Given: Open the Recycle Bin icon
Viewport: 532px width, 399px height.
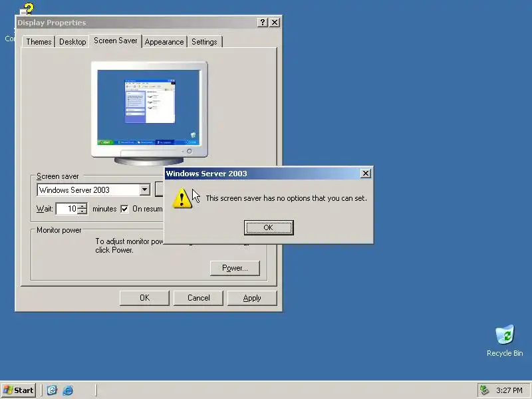Looking at the screenshot, I should pos(505,340).
